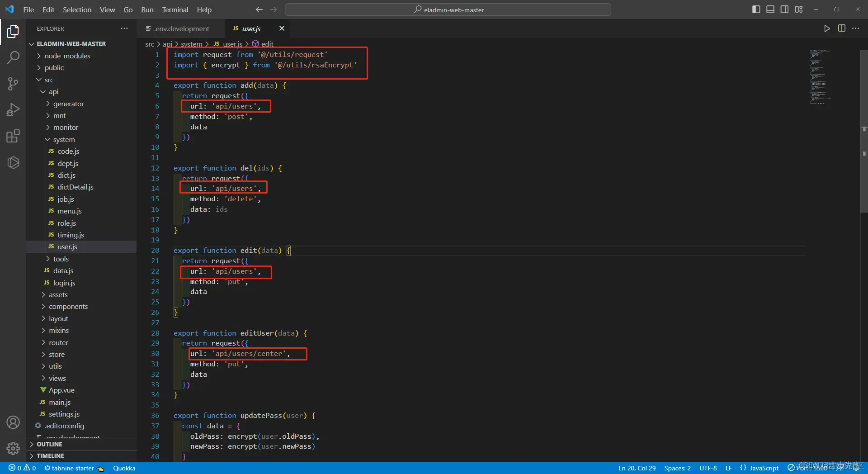868x474 pixels.
Task: Click the tabnine starter status item
Action: (x=74, y=468)
